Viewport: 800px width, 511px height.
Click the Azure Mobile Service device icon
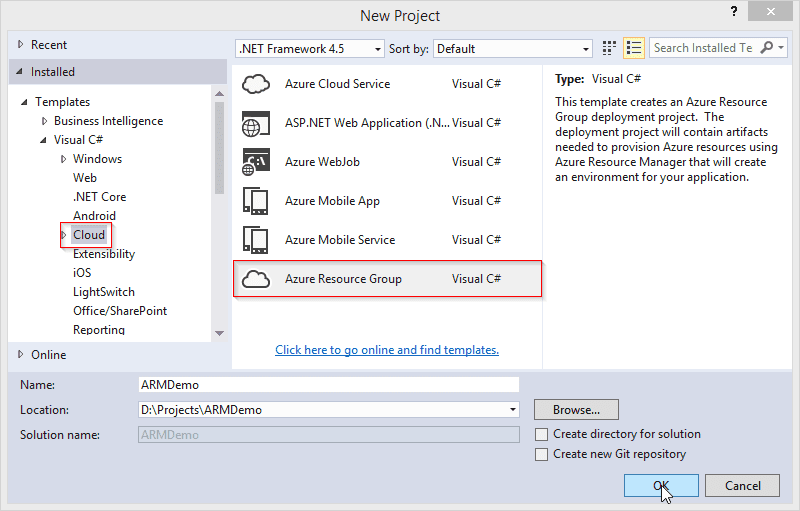tap(256, 240)
